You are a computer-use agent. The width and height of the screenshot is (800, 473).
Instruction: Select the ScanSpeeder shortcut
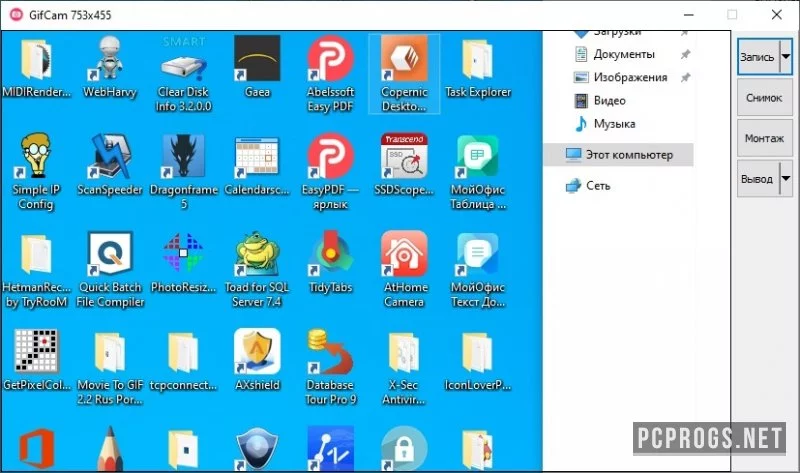click(x=110, y=165)
